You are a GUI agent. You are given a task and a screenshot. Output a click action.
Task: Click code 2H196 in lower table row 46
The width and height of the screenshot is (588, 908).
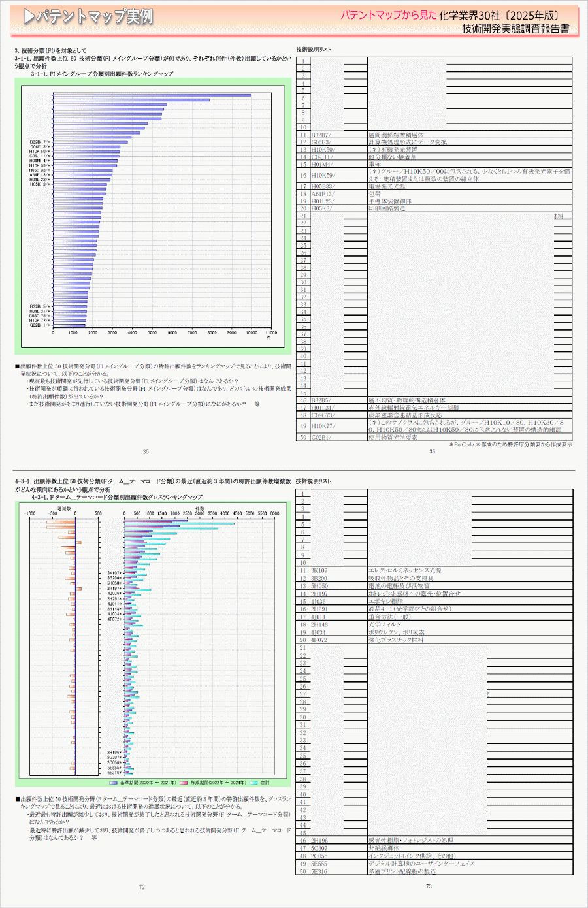tap(319, 841)
